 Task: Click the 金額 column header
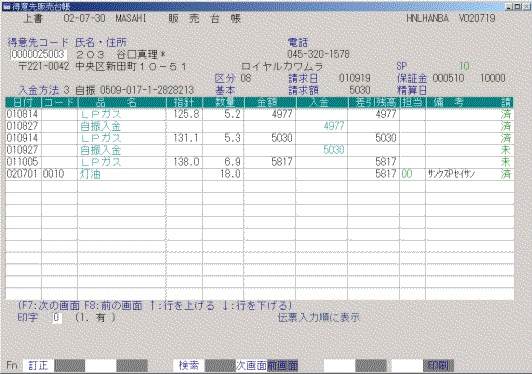pos(270,102)
